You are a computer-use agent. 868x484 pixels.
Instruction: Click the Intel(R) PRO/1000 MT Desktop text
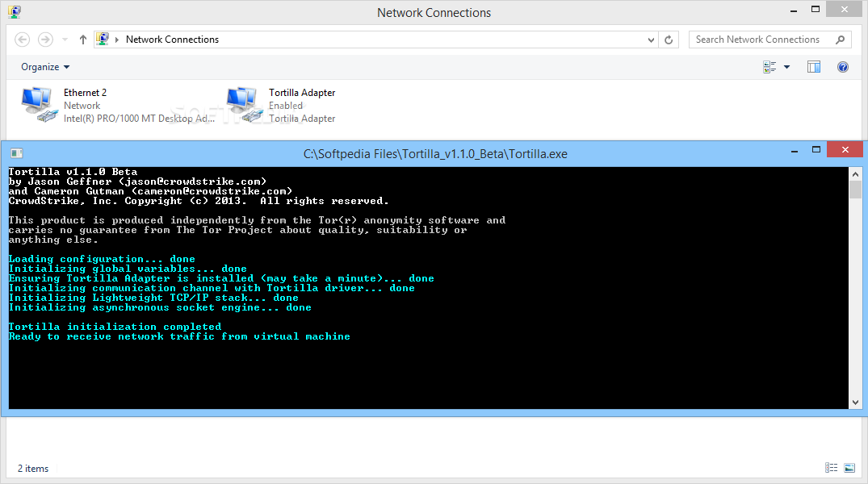click(139, 119)
